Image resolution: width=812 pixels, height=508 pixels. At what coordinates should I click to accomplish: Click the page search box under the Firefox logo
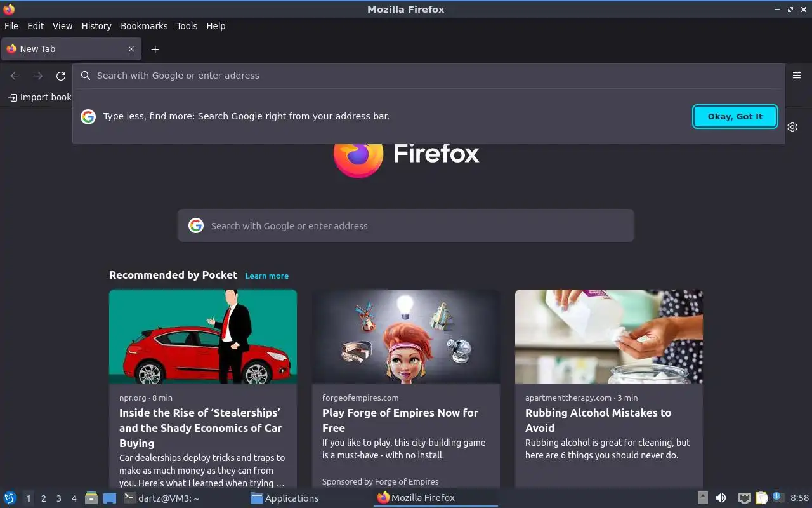(406, 225)
